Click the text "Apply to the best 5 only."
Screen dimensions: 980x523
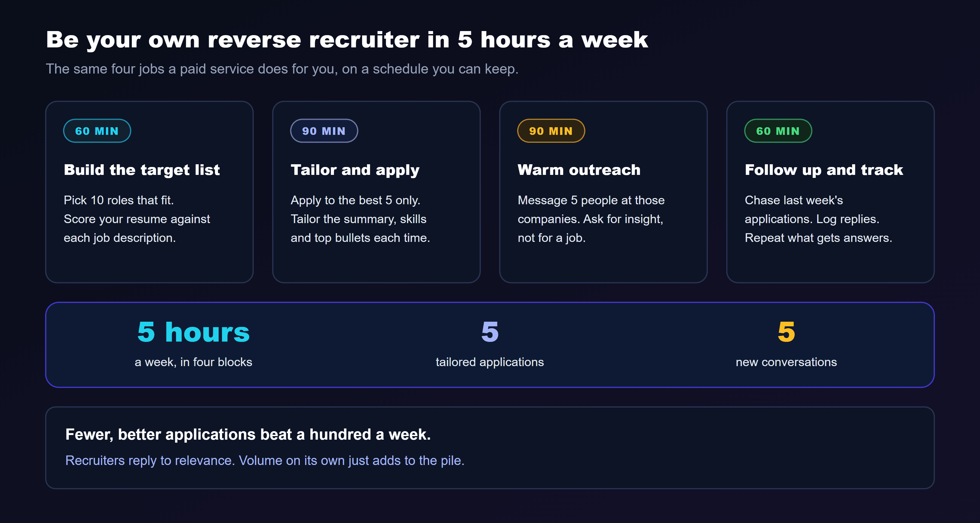[355, 200]
